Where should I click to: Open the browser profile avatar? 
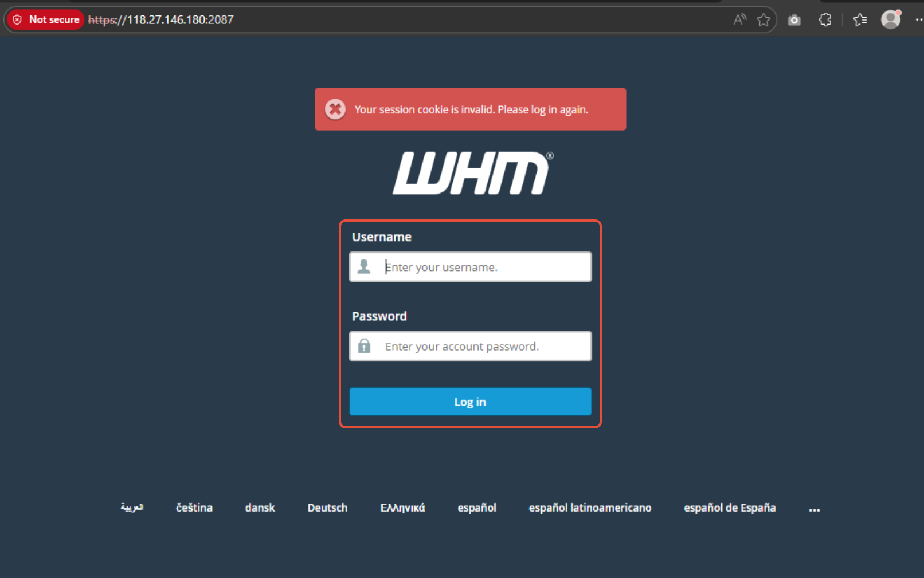point(891,19)
